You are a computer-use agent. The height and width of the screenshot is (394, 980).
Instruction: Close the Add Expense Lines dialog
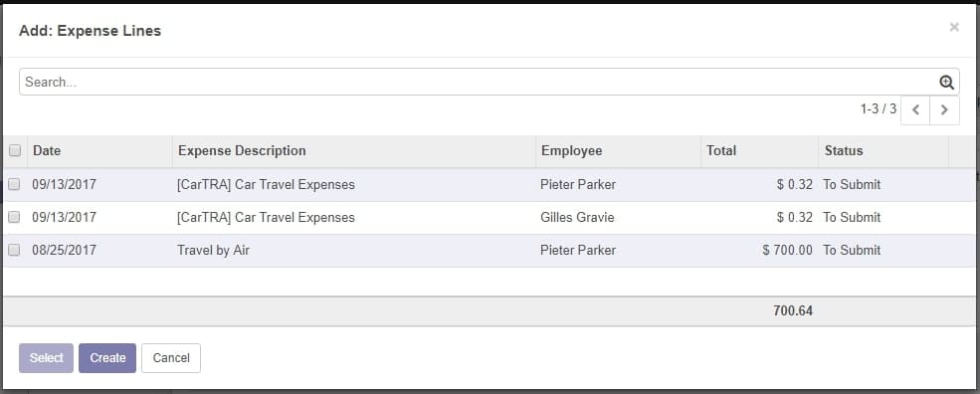[x=954, y=27]
